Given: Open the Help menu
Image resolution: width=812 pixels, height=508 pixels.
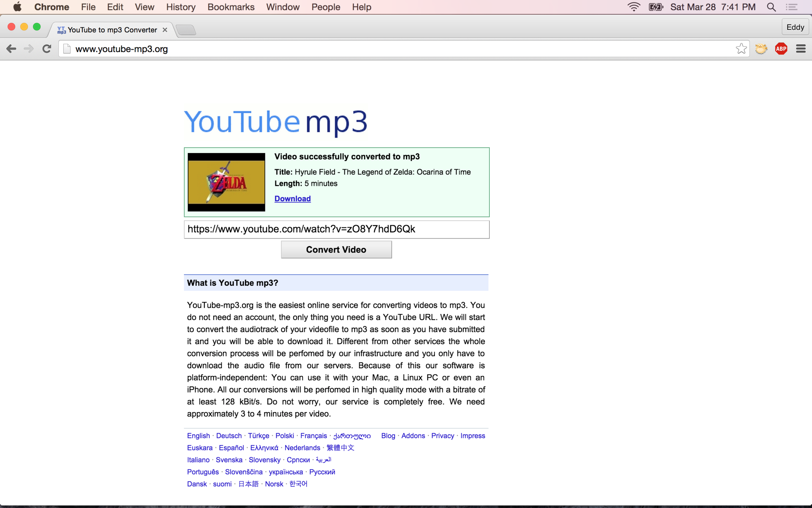Looking at the screenshot, I should tap(362, 7).
